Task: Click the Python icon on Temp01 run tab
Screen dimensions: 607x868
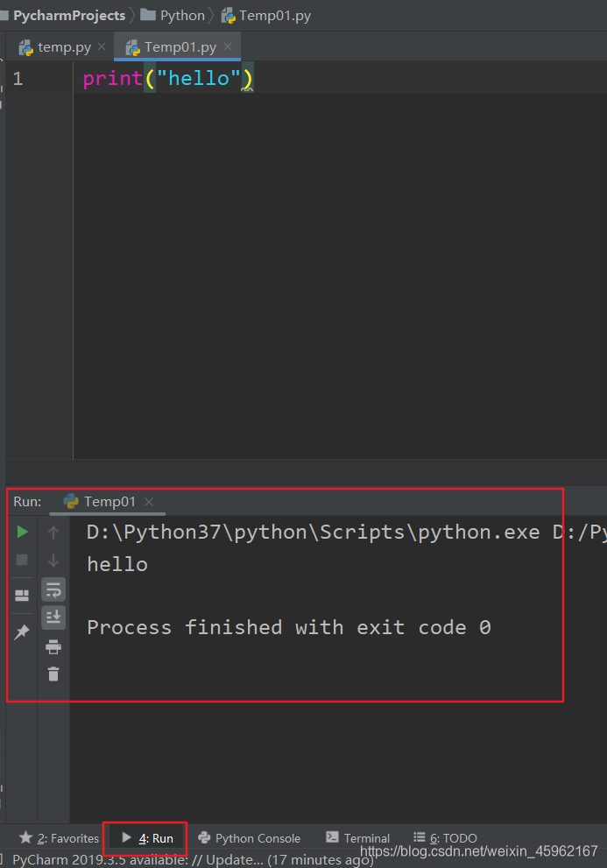Action: [71, 502]
